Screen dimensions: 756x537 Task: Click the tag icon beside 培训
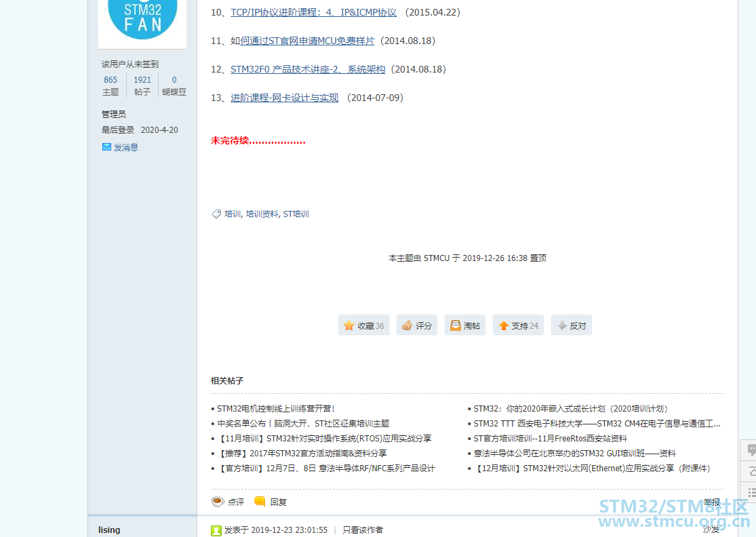point(216,214)
